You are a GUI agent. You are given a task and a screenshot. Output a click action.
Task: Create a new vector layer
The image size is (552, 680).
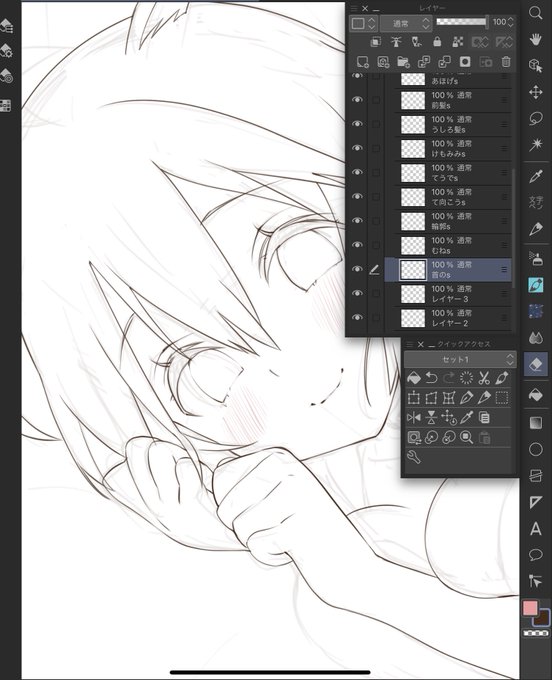click(x=383, y=62)
